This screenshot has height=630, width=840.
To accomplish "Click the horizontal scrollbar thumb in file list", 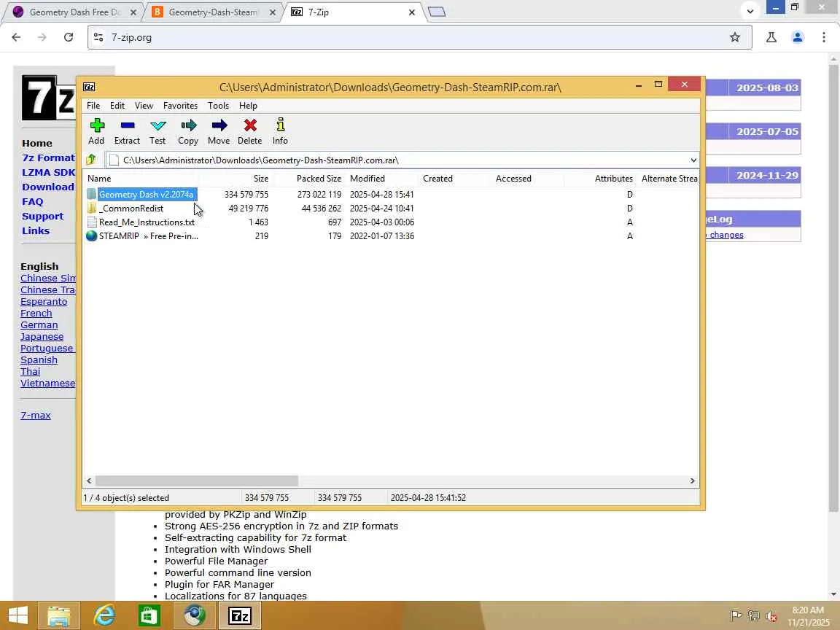I will [197, 481].
